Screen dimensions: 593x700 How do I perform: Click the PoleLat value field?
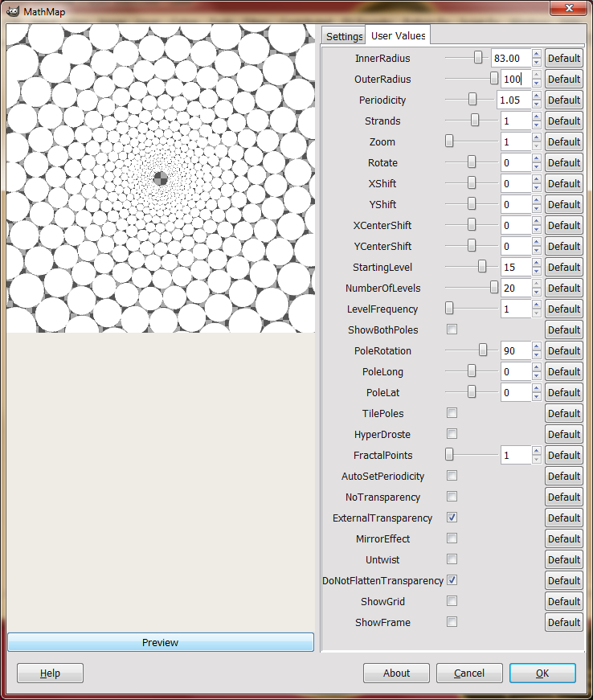tap(516, 392)
